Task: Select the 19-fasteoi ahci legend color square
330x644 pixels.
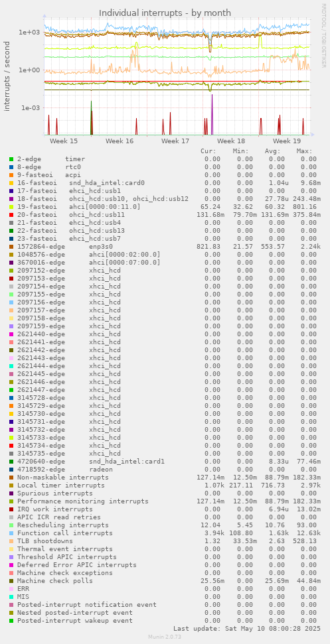Action: click(11, 207)
